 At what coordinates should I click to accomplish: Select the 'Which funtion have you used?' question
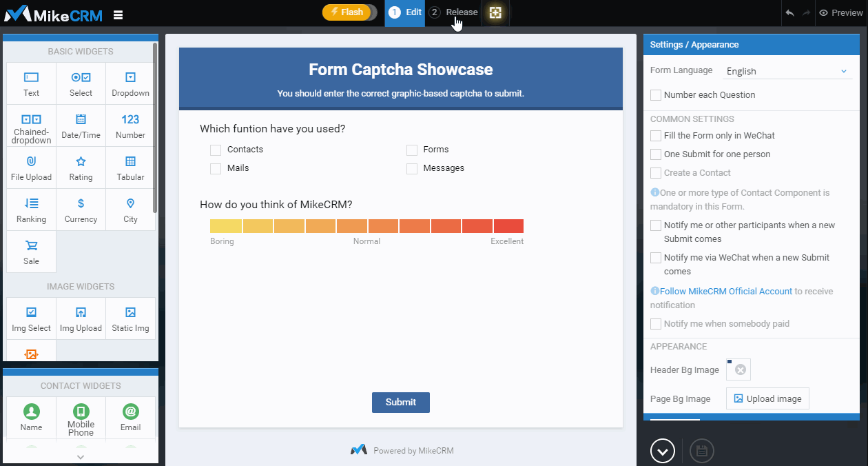coord(273,129)
